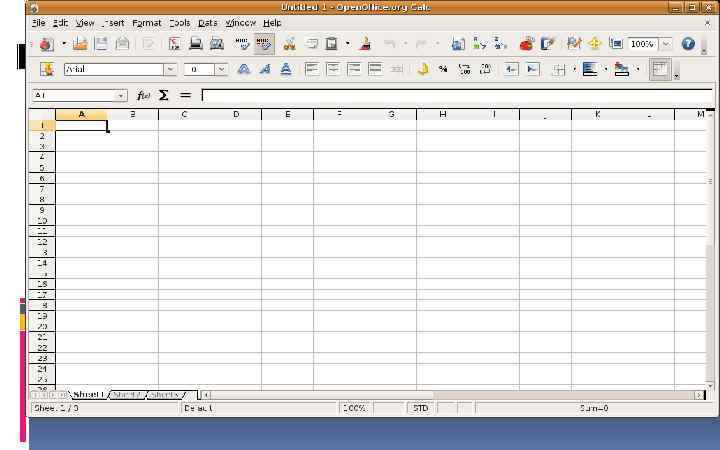Click the Sum sigma button

point(163,96)
